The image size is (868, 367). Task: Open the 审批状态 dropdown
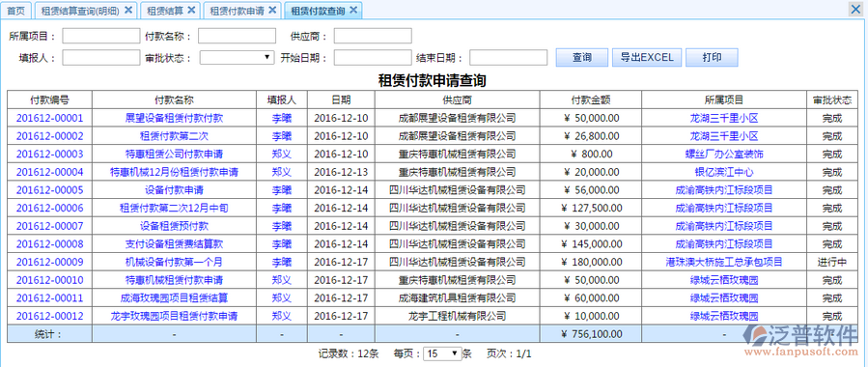click(237, 57)
